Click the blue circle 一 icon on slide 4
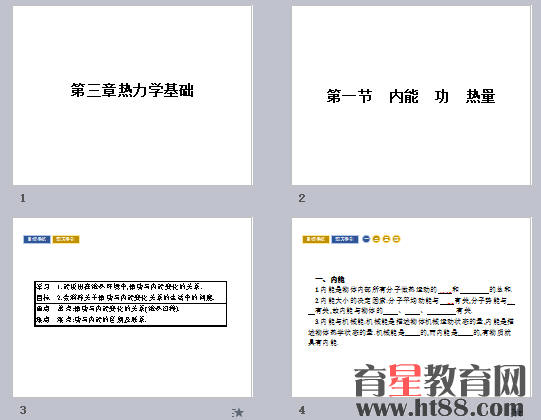 (366, 239)
